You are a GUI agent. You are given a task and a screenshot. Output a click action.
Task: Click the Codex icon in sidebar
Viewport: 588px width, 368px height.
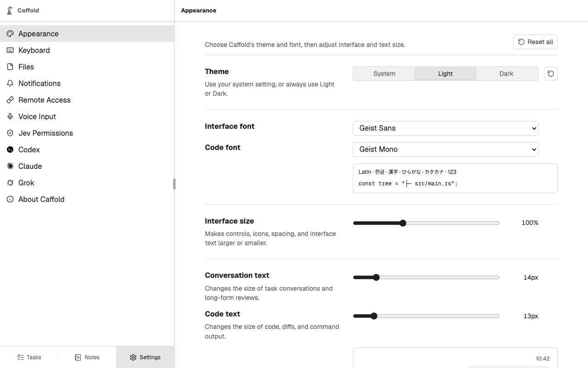10,149
